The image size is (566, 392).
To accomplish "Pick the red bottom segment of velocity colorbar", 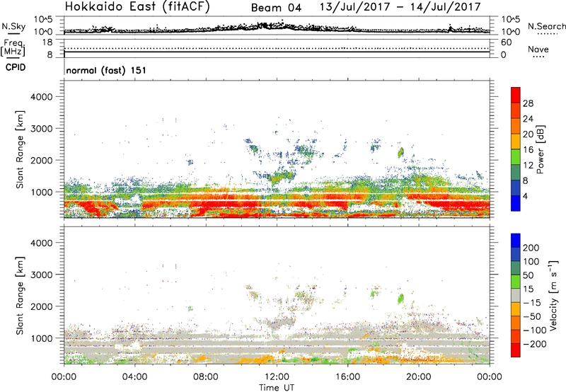I will click(516, 350).
